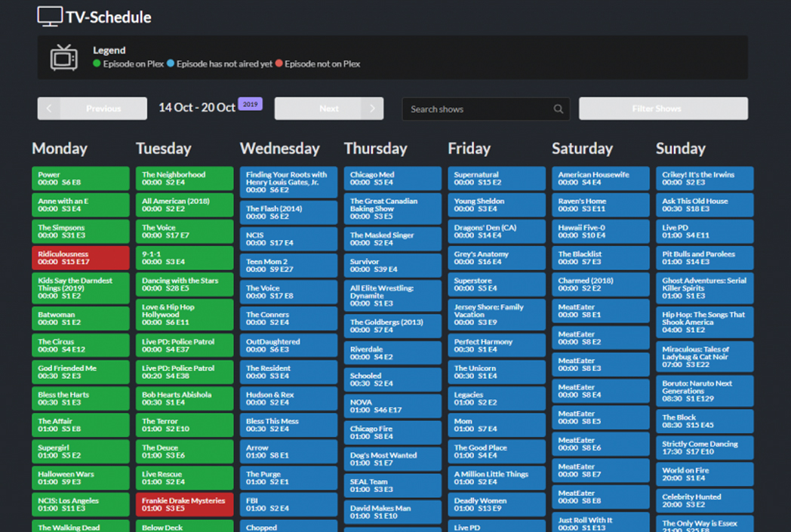This screenshot has height=532, width=791.
Task: Open the 9-1-1 S3 E4 card
Action: [x=185, y=257]
